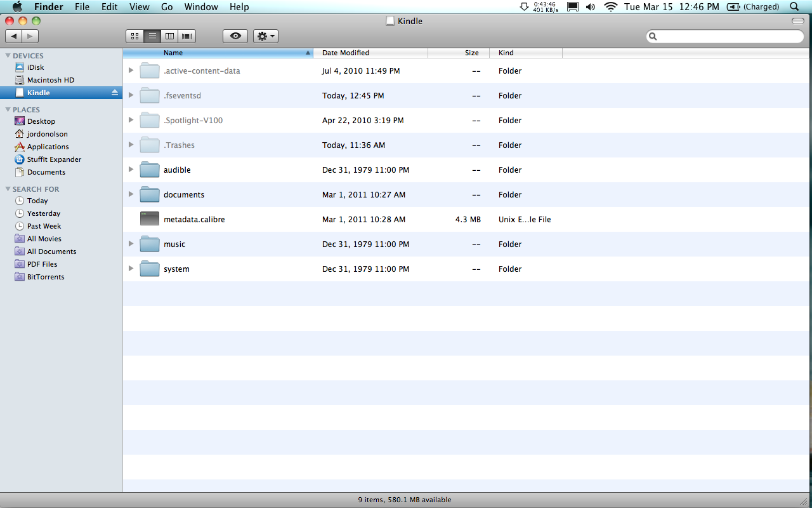Switch to icon view
This screenshot has height=508, width=812.
(x=135, y=36)
